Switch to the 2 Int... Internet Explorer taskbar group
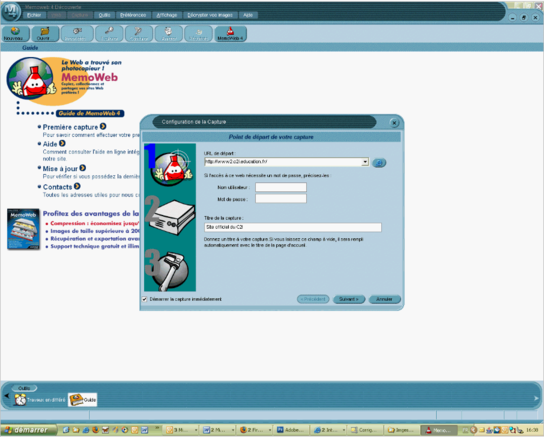 coord(329,430)
